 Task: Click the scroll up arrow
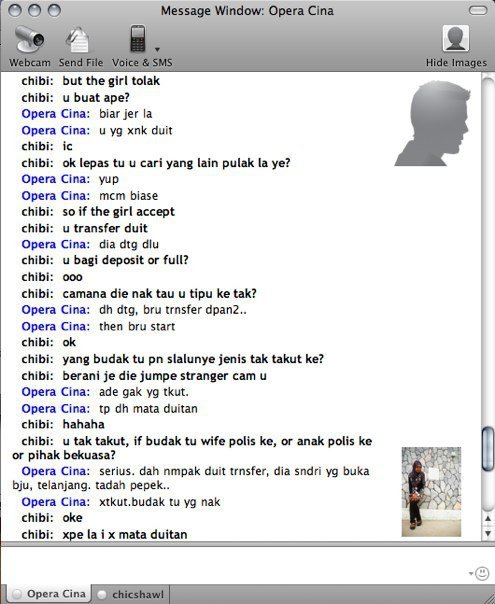click(x=488, y=519)
